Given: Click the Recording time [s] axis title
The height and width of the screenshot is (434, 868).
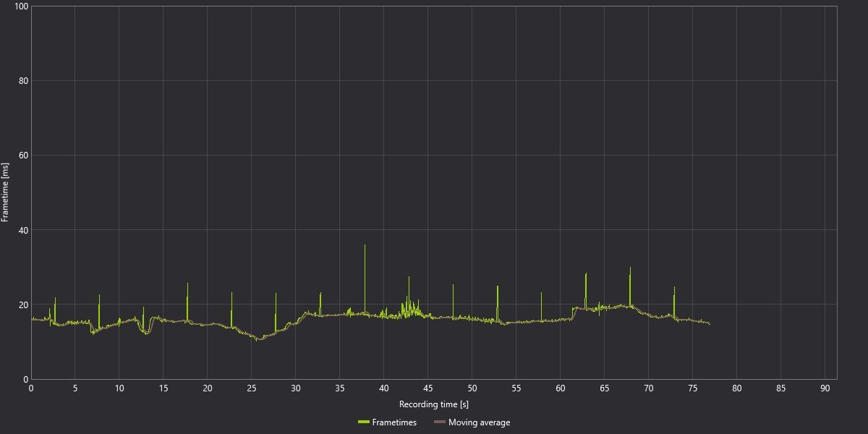Looking at the screenshot, I should [434, 404].
